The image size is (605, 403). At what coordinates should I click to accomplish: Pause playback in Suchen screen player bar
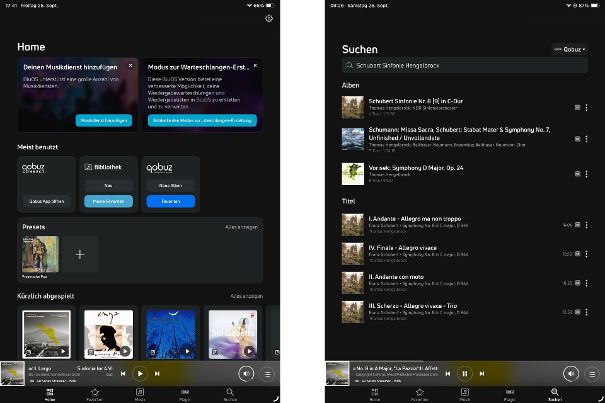click(465, 374)
